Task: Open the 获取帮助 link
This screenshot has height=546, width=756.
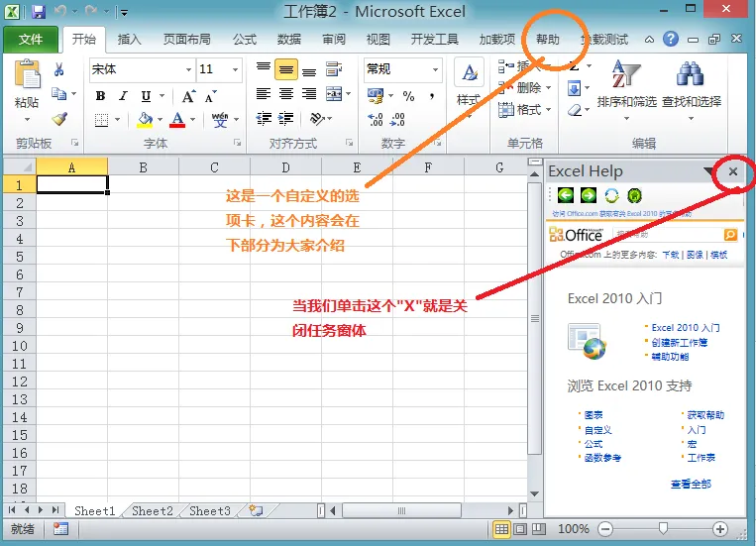Action: pyautogui.click(x=705, y=415)
